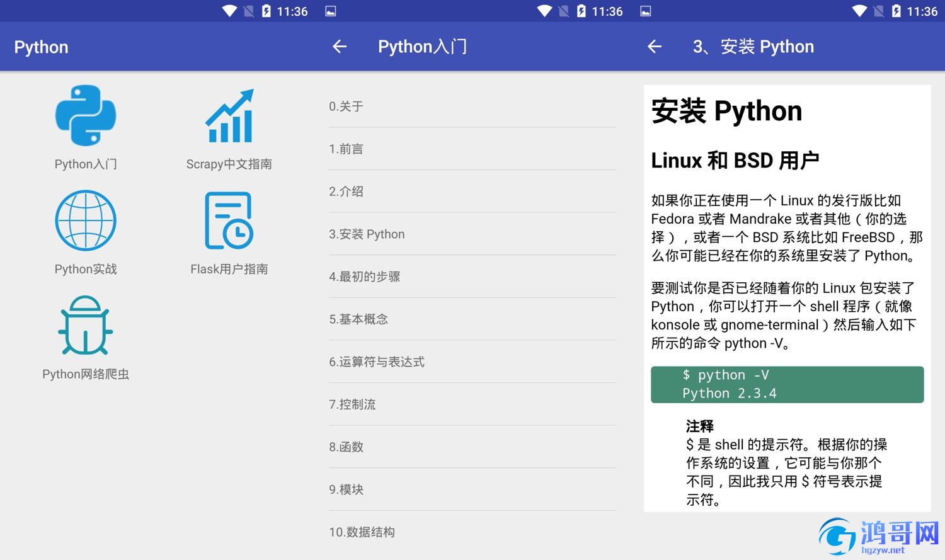This screenshot has width=945, height=560.
Task: Open chapter 9.模块
Action: (472, 489)
